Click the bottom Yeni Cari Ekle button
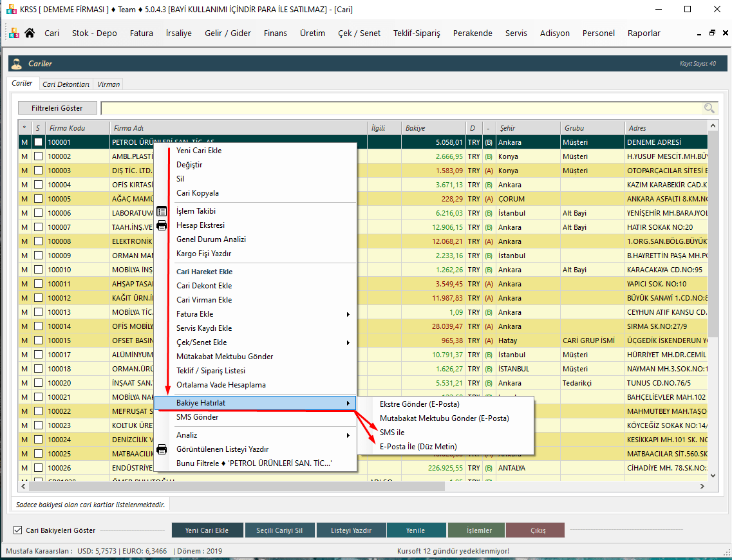The image size is (732, 560). tap(207, 530)
